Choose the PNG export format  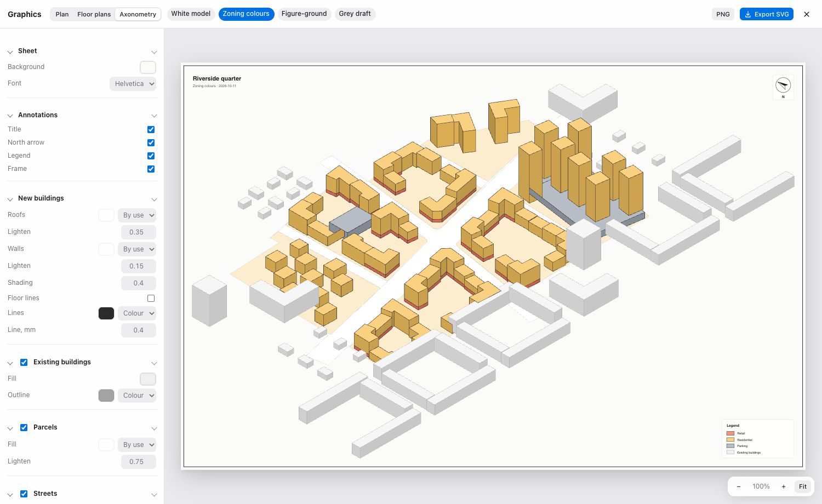(723, 14)
